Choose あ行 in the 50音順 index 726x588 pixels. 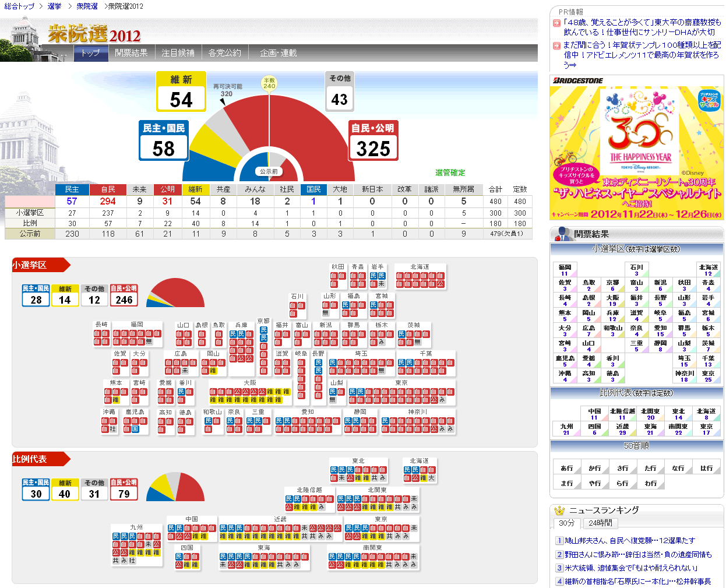(567, 468)
